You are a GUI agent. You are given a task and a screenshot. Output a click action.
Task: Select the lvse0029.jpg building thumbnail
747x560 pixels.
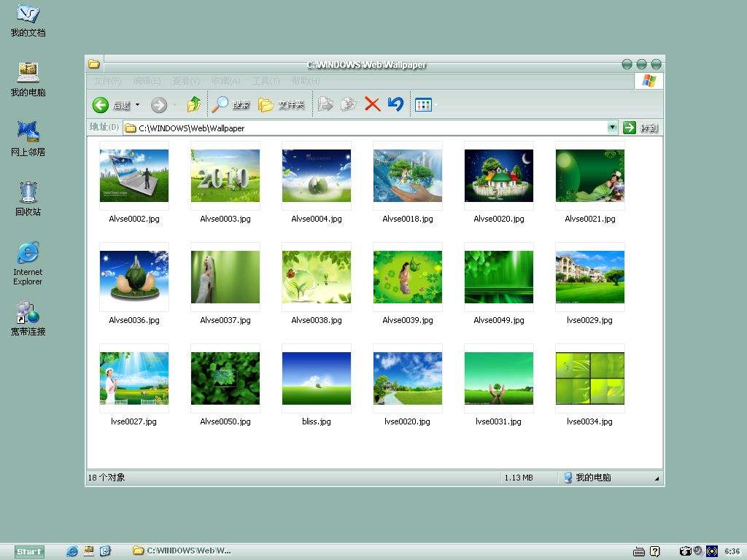[589, 277]
